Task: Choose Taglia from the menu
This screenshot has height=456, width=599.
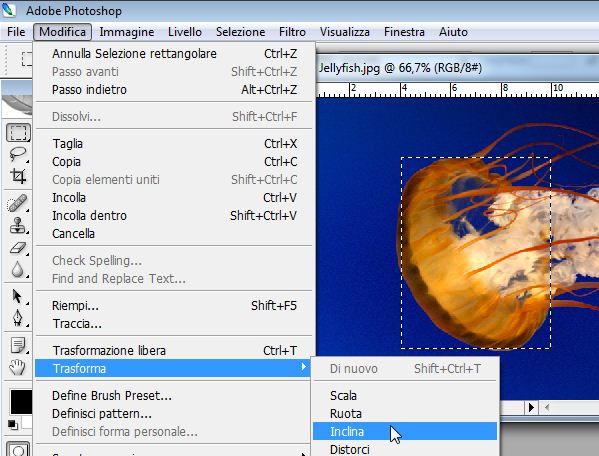Action: coord(174,144)
